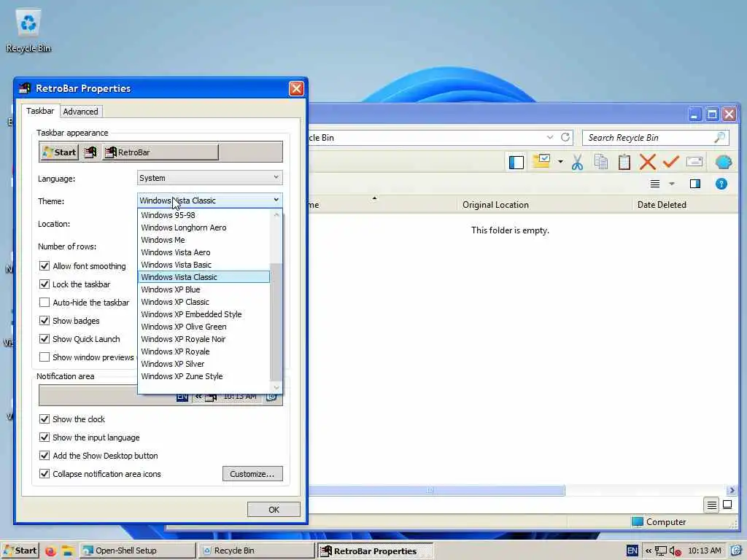Collapse the Theme combo box arrow

click(x=276, y=201)
